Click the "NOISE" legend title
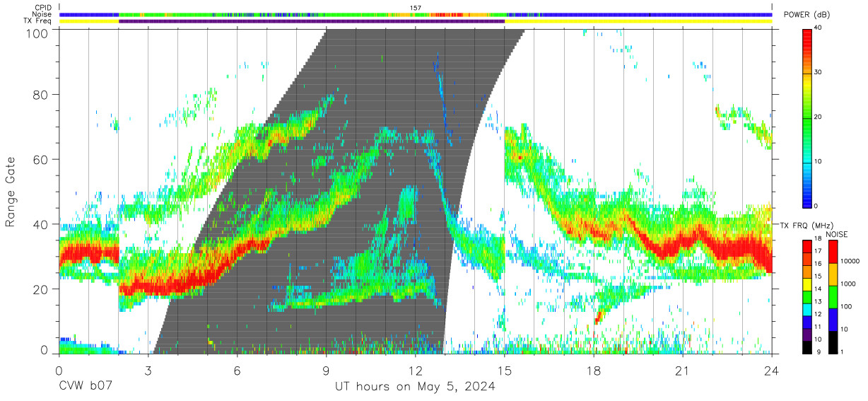This screenshot has width=868, height=401. 836,234
